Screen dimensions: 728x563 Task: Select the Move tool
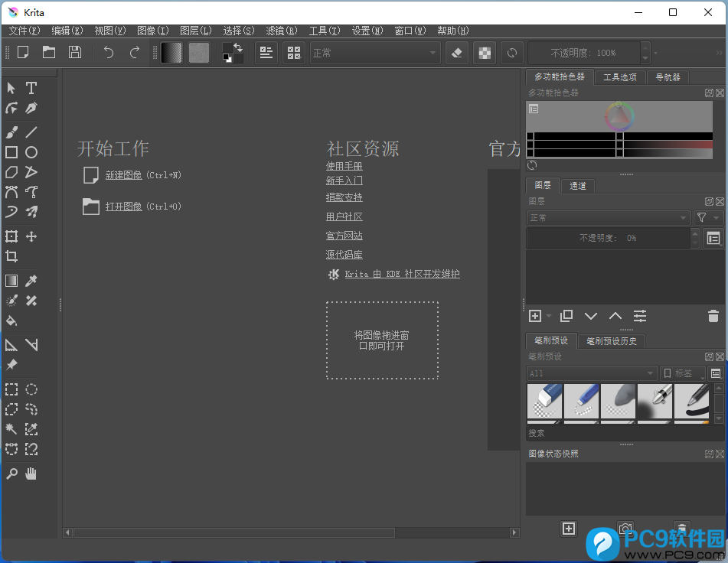pos(31,236)
